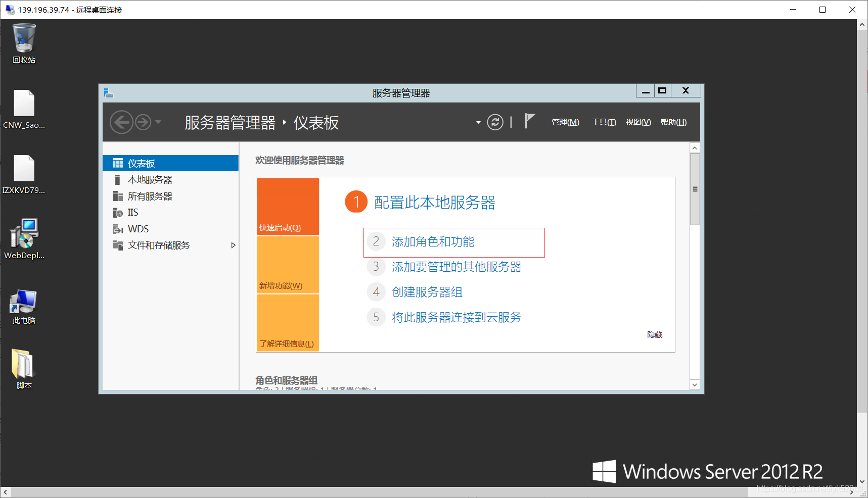Open the navigation history dropdown arrow
This screenshot has width=868, height=498.
point(158,122)
